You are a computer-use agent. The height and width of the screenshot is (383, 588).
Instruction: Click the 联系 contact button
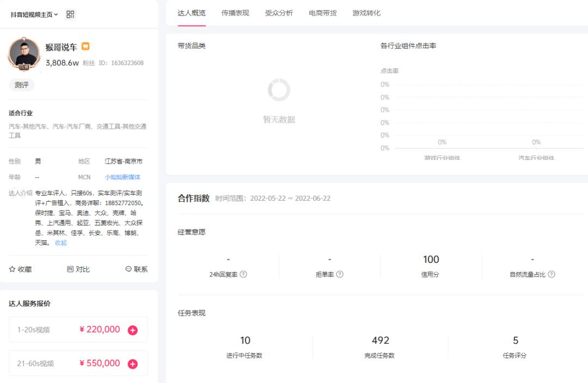click(137, 269)
